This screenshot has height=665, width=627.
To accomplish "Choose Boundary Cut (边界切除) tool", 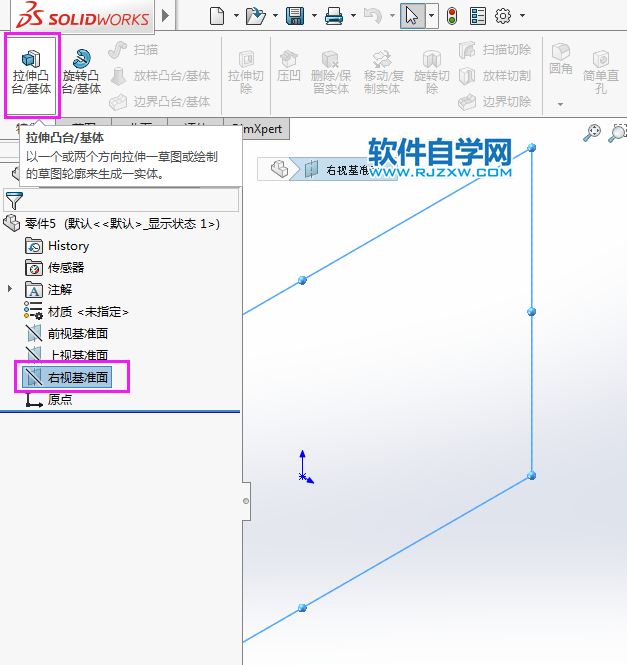I will click(495, 102).
